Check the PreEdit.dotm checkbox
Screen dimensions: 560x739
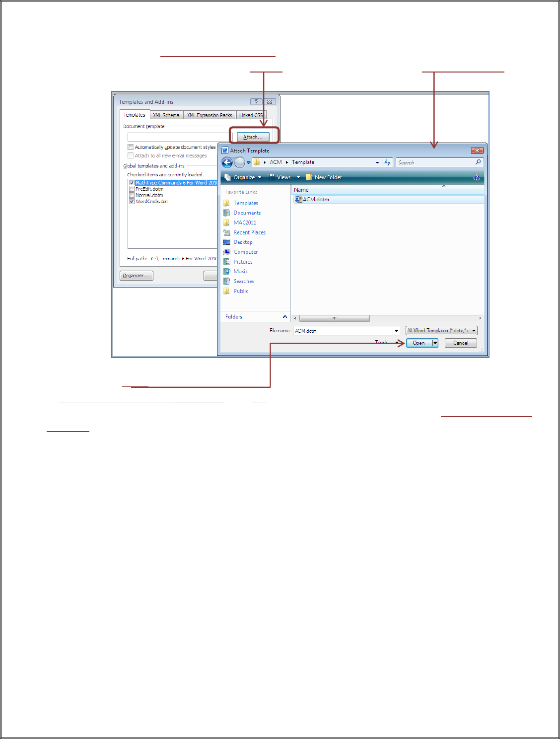[132, 189]
